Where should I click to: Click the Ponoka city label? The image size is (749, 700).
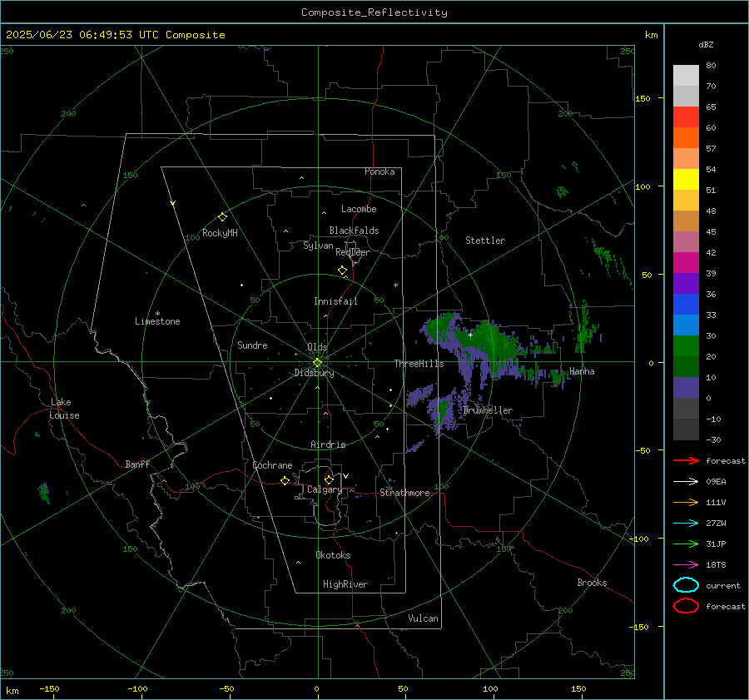379,171
